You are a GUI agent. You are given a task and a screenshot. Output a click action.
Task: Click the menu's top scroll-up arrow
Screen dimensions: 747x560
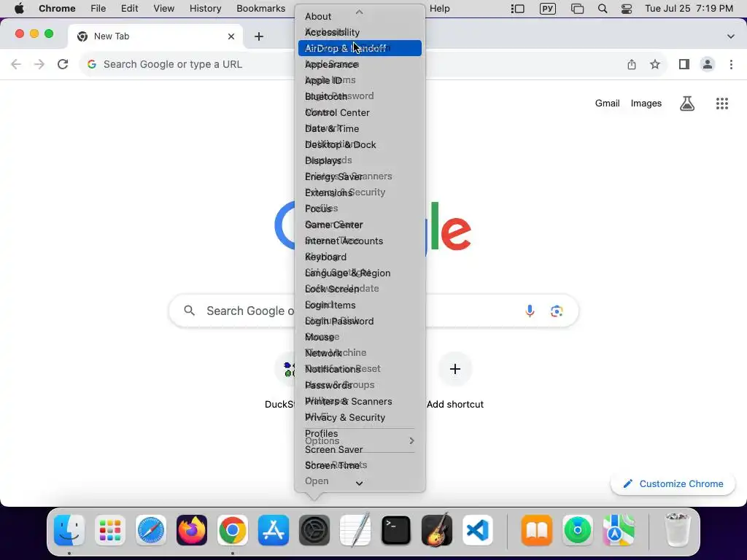point(359,12)
